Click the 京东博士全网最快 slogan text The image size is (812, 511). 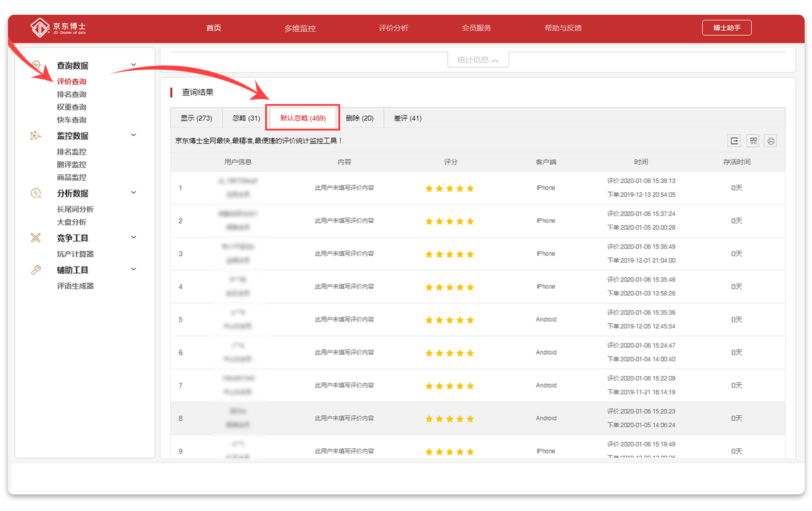[x=258, y=141]
